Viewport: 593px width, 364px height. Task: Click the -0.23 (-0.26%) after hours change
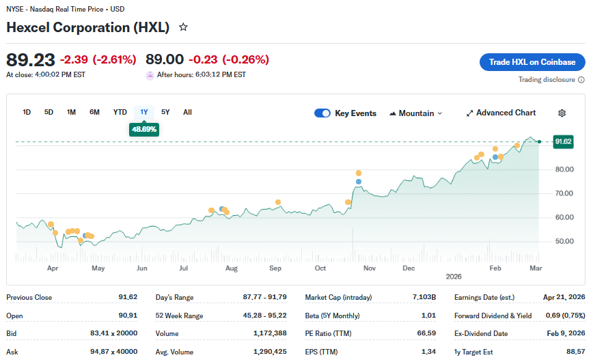pos(229,59)
